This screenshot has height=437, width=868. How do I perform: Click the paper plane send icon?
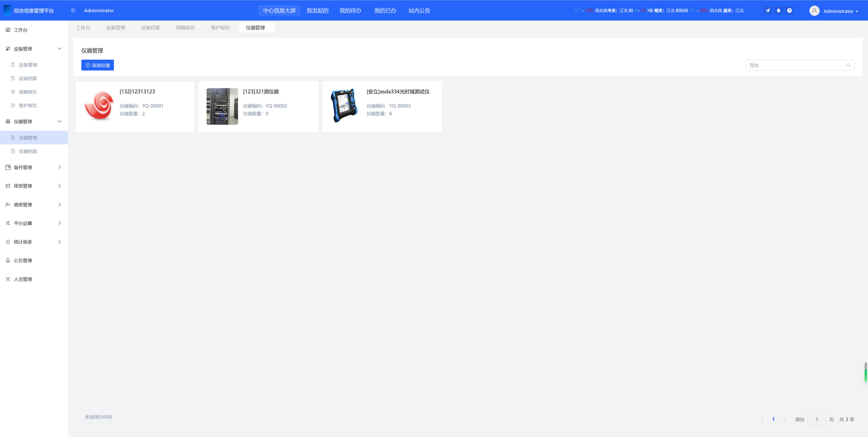(768, 10)
